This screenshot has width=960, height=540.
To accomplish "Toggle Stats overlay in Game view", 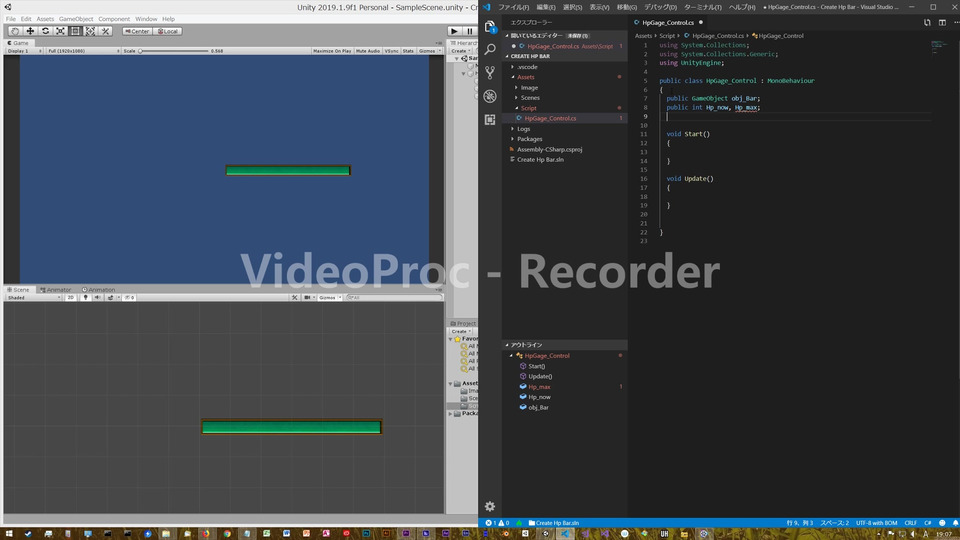I will [x=408, y=51].
